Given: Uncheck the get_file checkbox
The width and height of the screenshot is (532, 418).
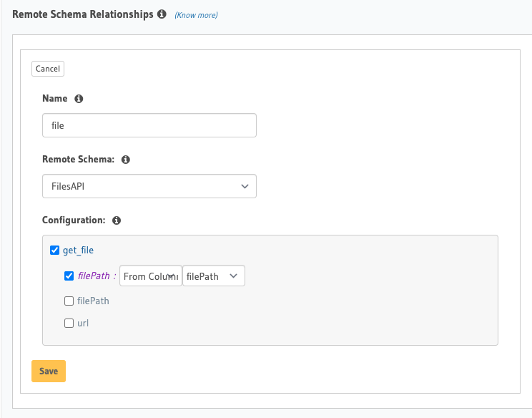Looking at the screenshot, I should point(55,251).
